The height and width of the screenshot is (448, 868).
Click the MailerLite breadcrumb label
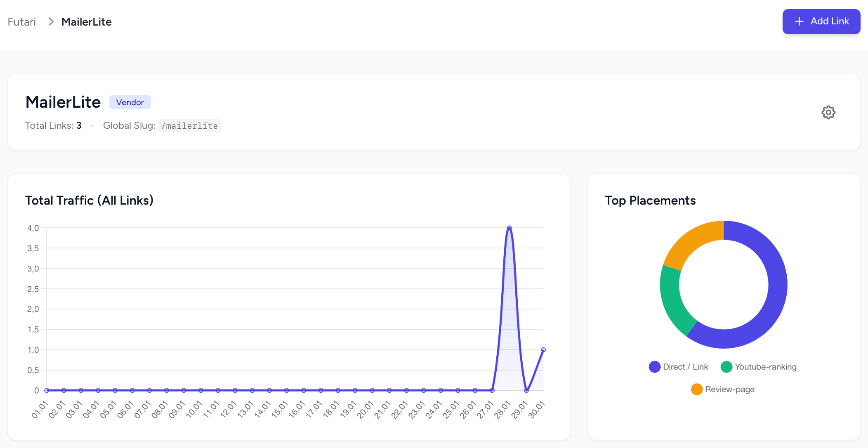point(87,22)
